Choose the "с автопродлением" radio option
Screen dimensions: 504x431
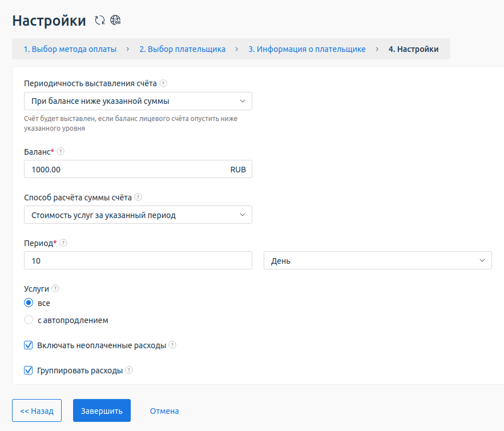tap(29, 320)
